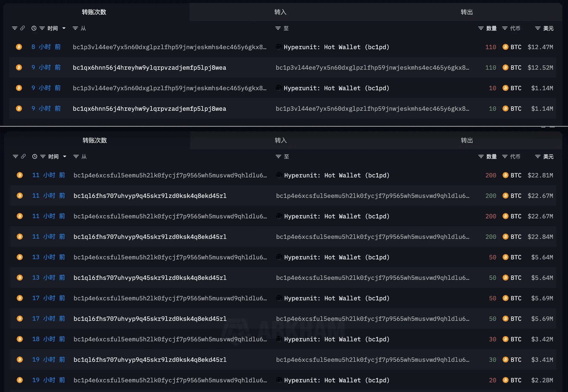Click the $22.81M transaction row
568x392 pixels.
[x=283, y=175]
